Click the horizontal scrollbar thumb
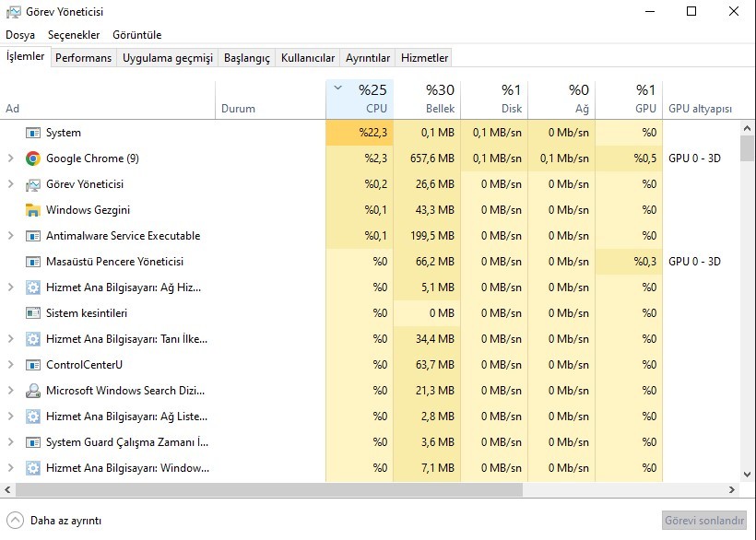756x540 pixels. point(269,490)
